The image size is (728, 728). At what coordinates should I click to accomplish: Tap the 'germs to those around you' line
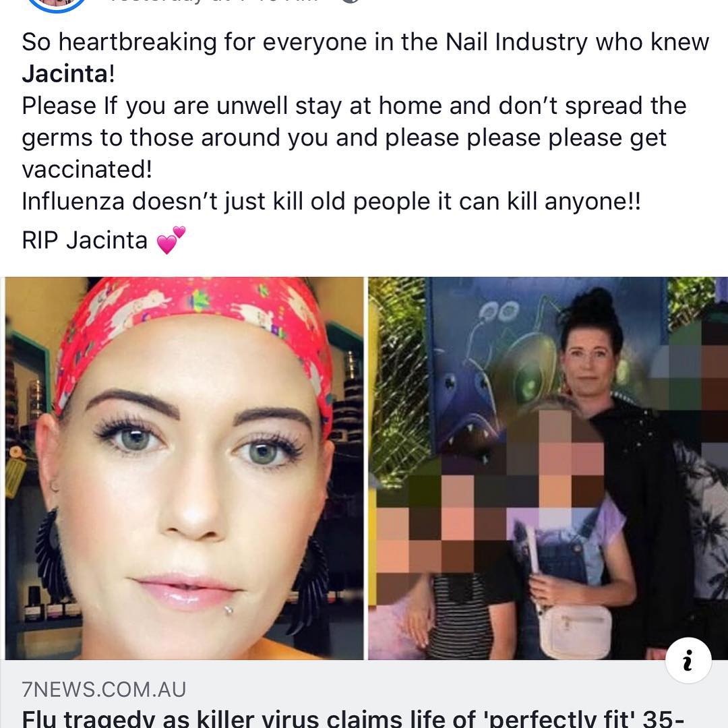tap(344, 138)
